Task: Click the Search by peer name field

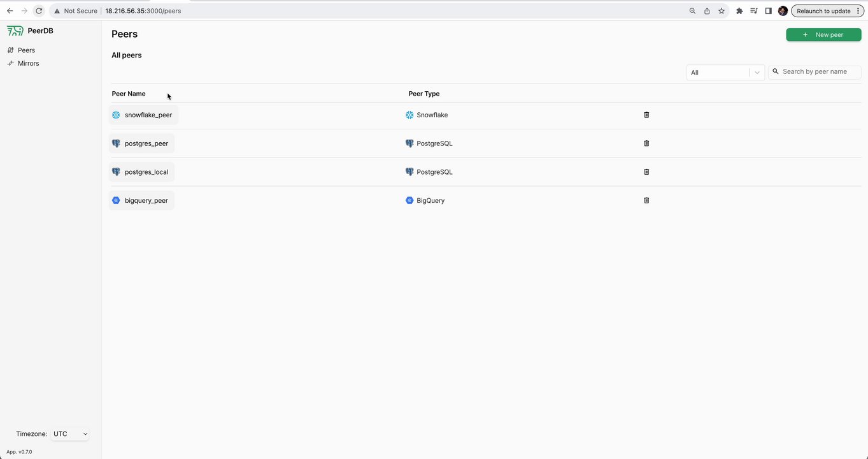Action: pyautogui.click(x=815, y=72)
